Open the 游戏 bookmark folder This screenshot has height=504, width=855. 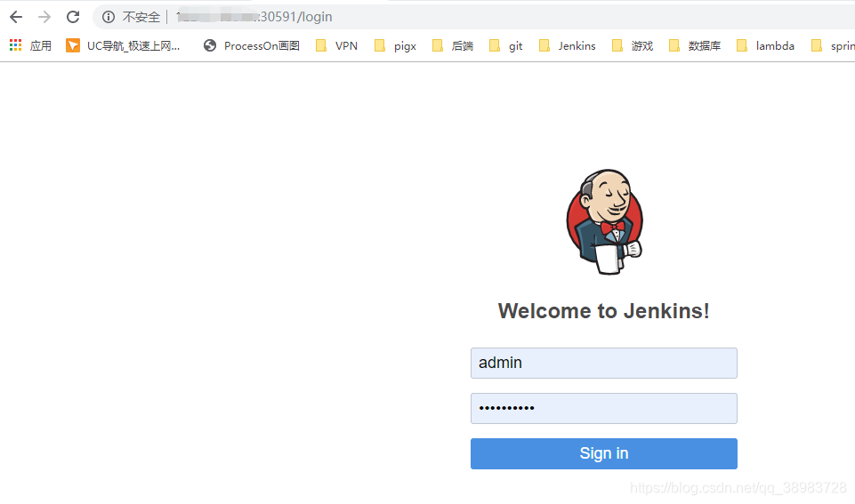[x=633, y=45]
